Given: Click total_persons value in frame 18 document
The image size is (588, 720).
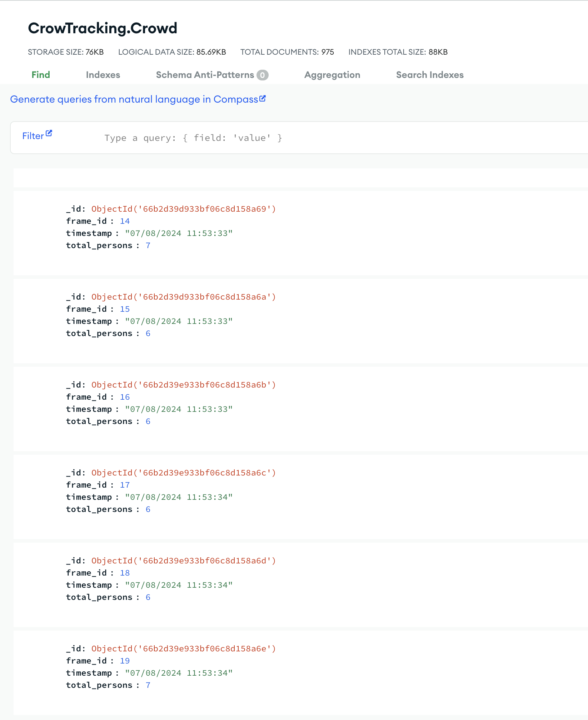Looking at the screenshot, I should 148,597.
